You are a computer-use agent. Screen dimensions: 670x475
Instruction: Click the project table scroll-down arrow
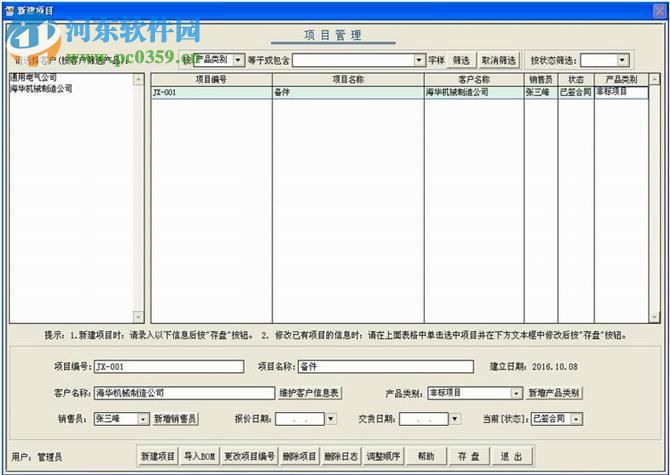point(654,317)
